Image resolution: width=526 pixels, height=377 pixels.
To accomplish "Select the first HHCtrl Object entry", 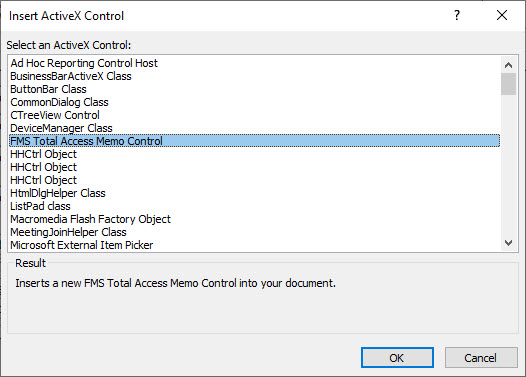I will (254, 154).
